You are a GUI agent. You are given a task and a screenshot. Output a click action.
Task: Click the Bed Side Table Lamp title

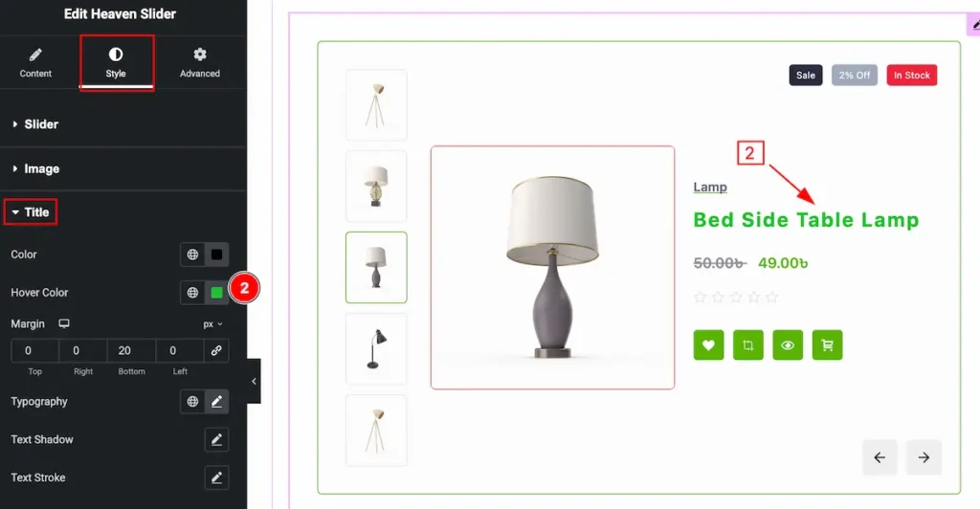point(806,220)
